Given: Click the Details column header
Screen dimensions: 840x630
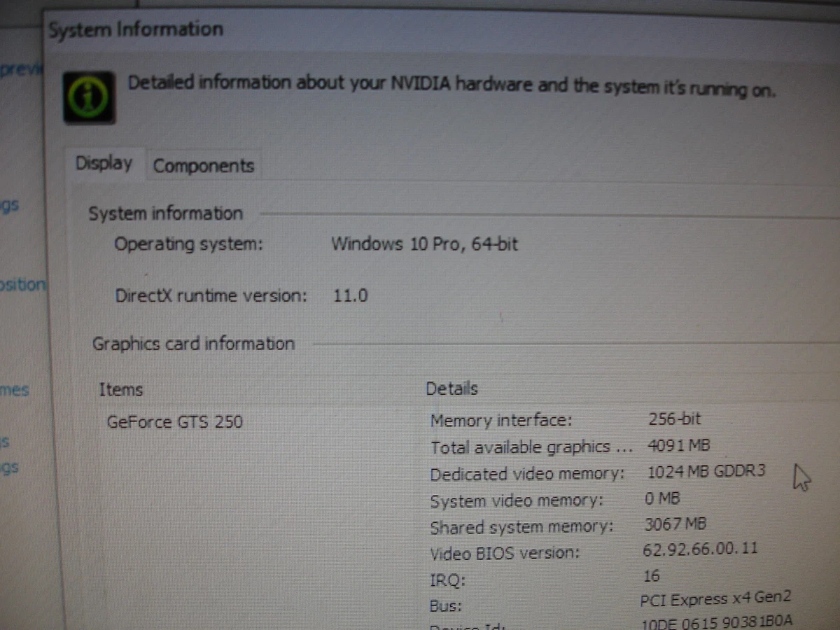Looking at the screenshot, I should pyautogui.click(x=451, y=388).
